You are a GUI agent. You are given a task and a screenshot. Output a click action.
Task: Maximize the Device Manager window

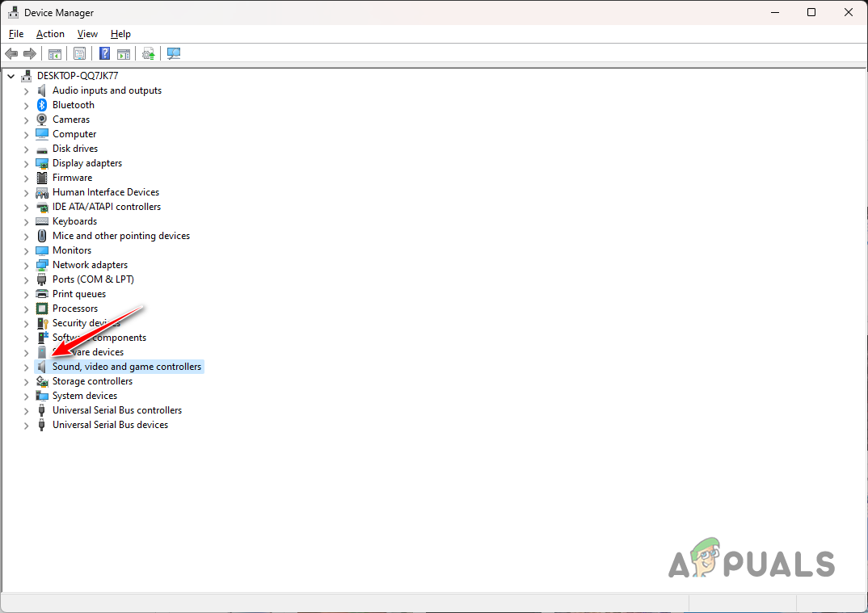(x=811, y=12)
